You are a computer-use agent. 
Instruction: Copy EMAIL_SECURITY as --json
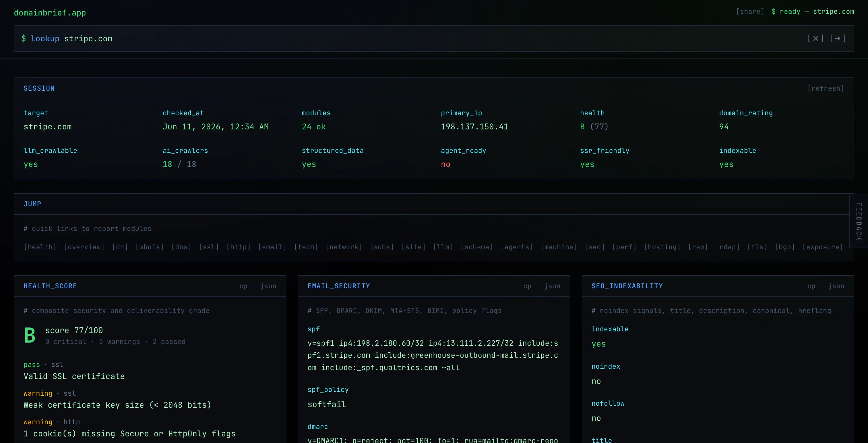coord(548,286)
